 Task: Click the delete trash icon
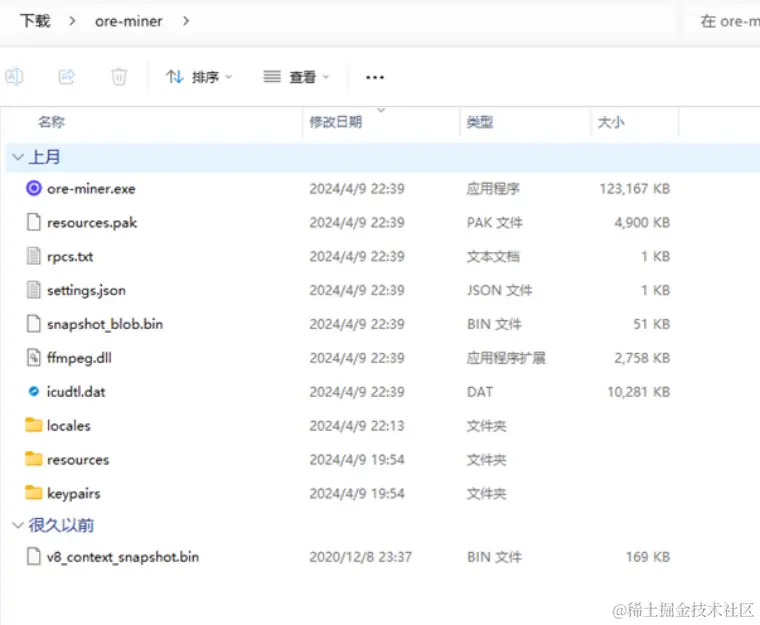pyautogui.click(x=119, y=77)
